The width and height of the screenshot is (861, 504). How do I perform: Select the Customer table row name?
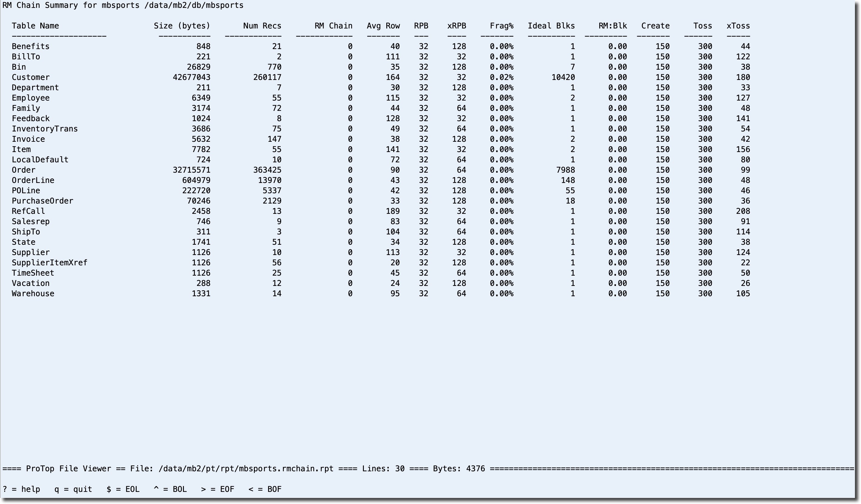(x=31, y=78)
